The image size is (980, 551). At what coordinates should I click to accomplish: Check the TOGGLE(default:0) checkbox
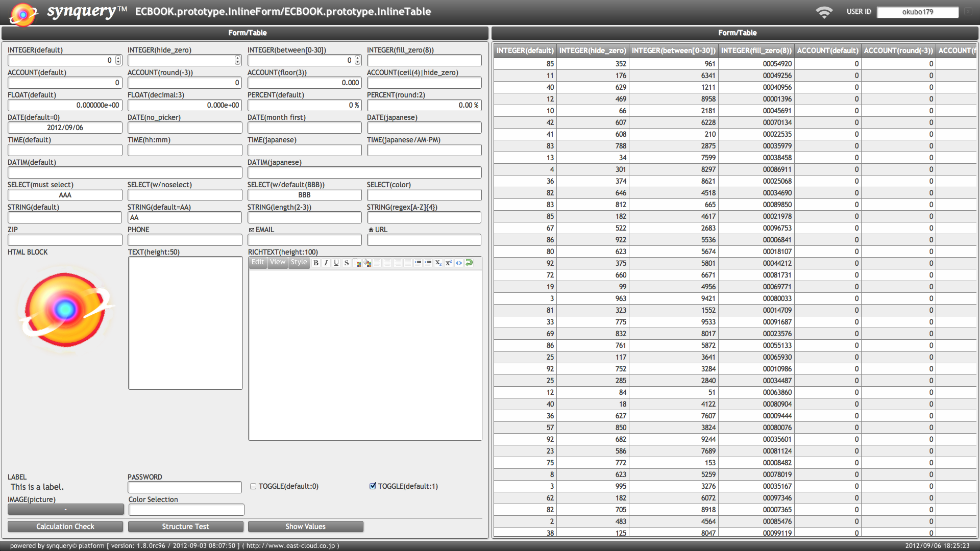tap(253, 486)
